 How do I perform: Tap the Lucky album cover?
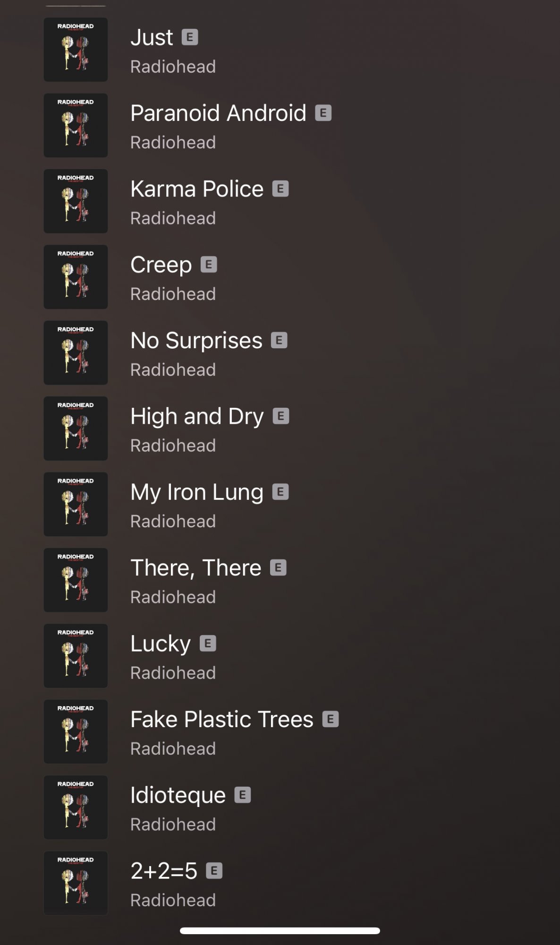click(76, 656)
